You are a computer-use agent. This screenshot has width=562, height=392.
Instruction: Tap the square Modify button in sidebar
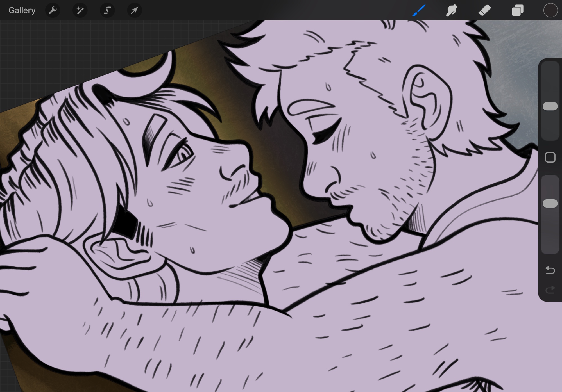(550, 158)
